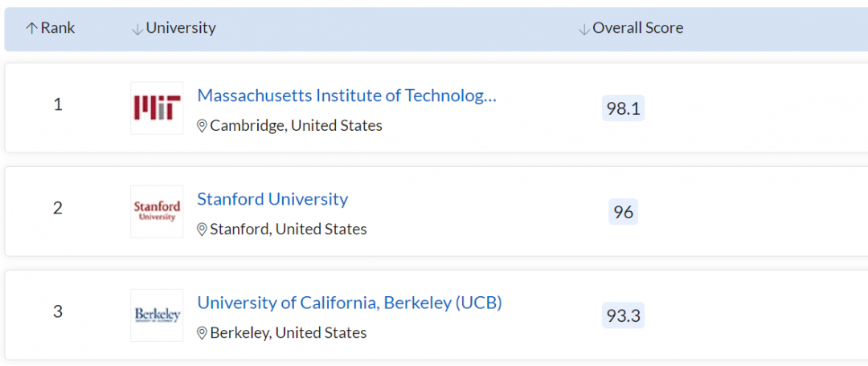Open the Stanford University link
Screen dimensions: 868x366
pyautogui.click(x=272, y=199)
